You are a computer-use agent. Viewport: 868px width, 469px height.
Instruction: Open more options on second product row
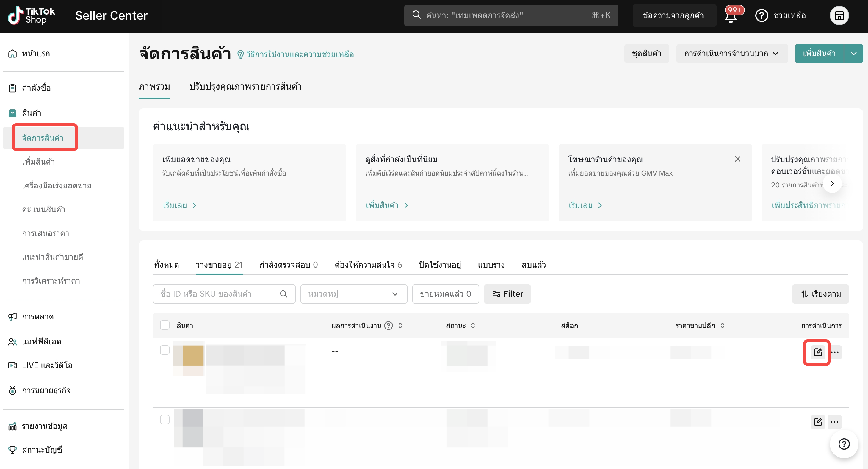click(x=834, y=422)
